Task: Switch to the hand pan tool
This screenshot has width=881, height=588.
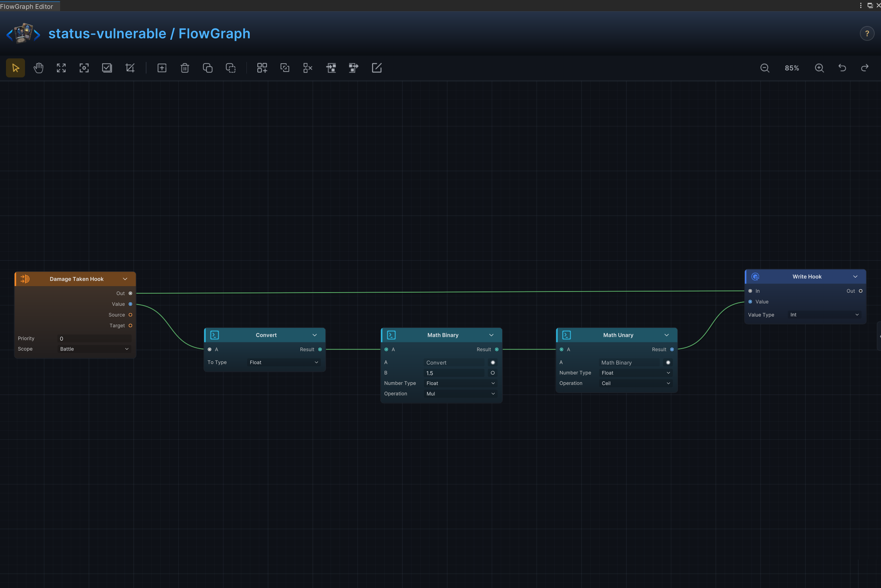Action: (x=38, y=68)
